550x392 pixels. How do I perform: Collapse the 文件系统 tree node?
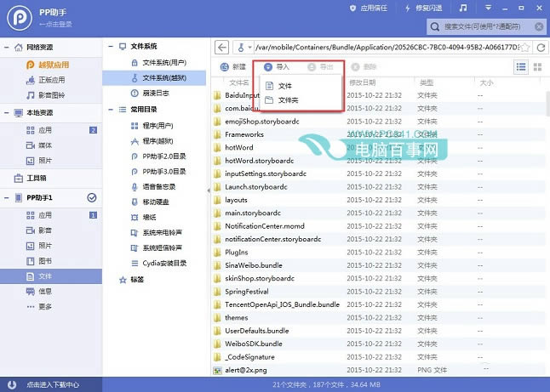111,46
